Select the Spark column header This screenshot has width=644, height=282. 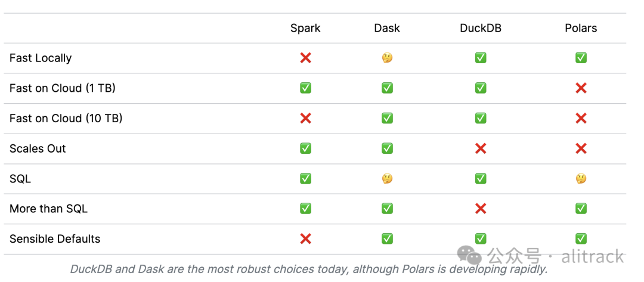[x=305, y=28]
